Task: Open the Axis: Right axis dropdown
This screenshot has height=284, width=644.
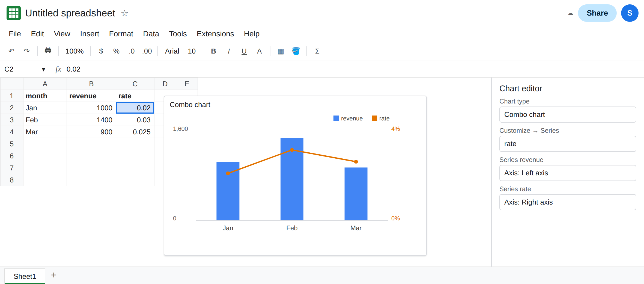Action: (568, 202)
